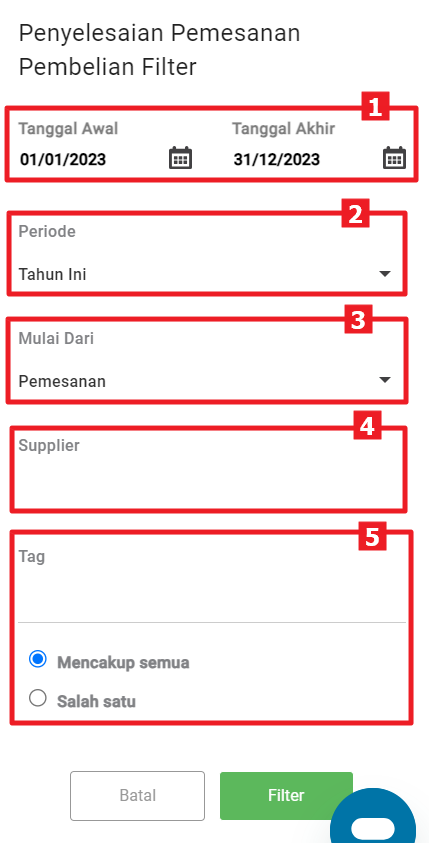Open the Pemesanan selection in Mulai Dari
The height and width of the screenshot is (843, 429).
coord(205,381)
